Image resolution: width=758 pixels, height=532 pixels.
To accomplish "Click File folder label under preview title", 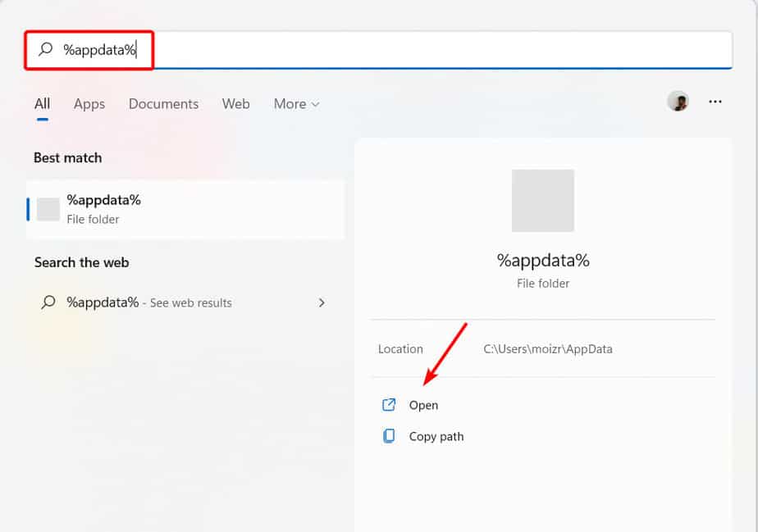I will tap(543, 283).
